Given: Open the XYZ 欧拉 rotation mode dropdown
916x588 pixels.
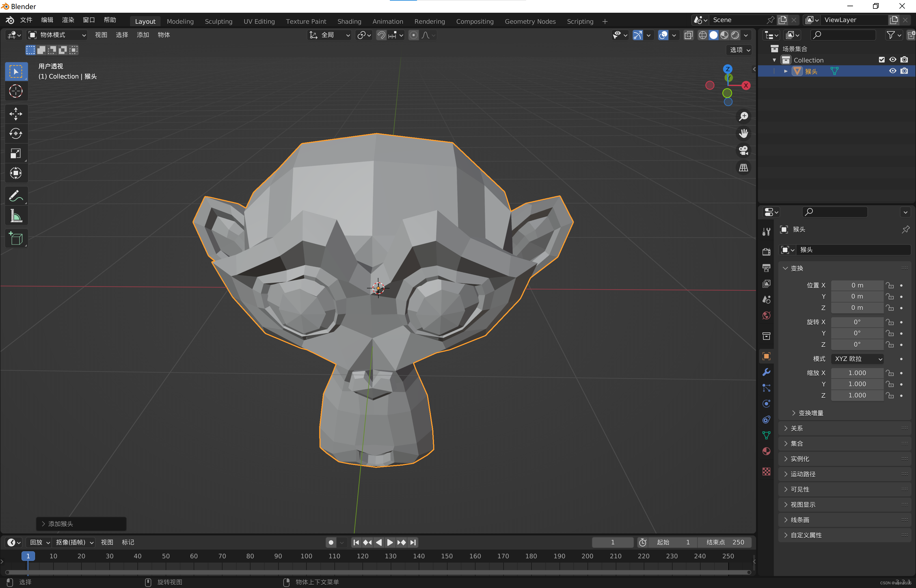Looking at the screenshot, I should (x=857, y=359).
